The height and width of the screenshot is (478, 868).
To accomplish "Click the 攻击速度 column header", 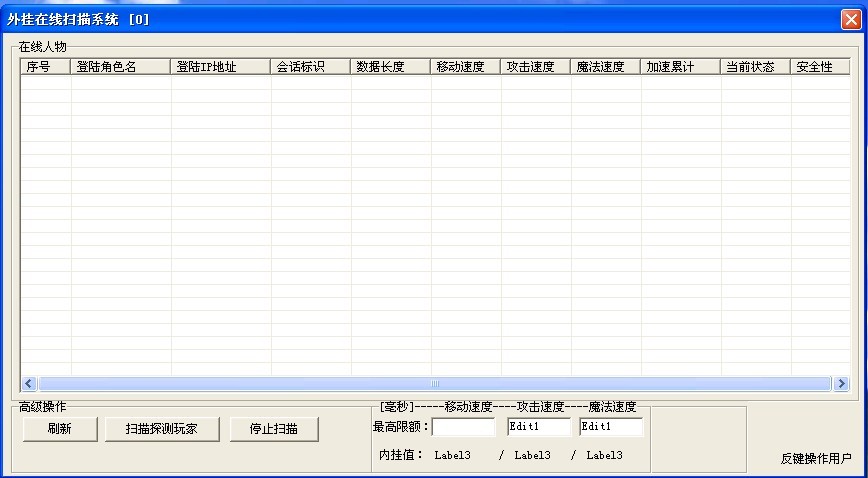I will pyautogui.click(x=536, y=67).
